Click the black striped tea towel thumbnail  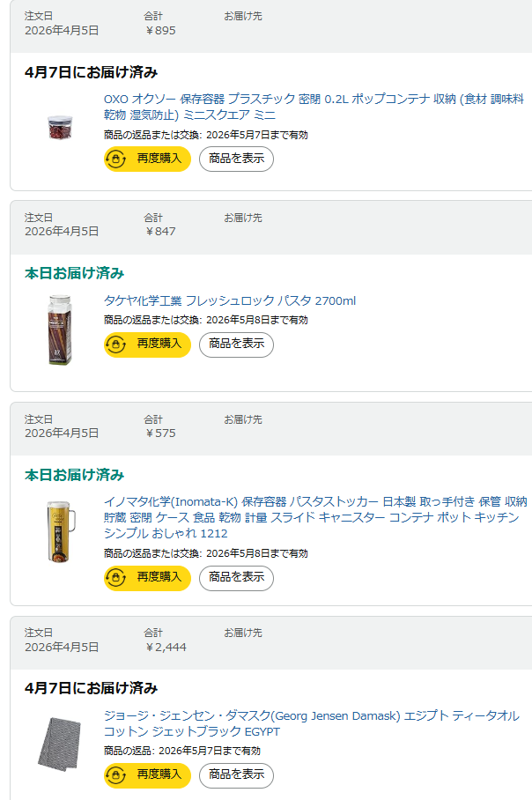point(60,744)
